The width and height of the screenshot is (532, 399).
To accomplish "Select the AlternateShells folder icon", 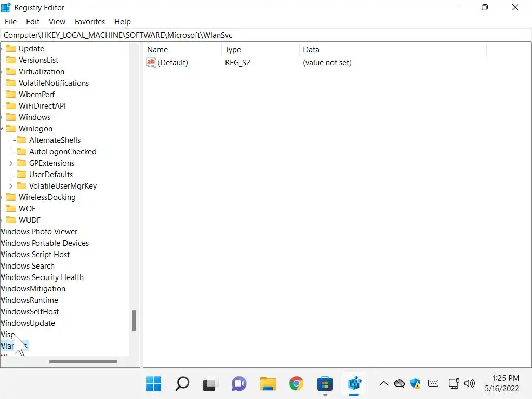I will (21, 140).
